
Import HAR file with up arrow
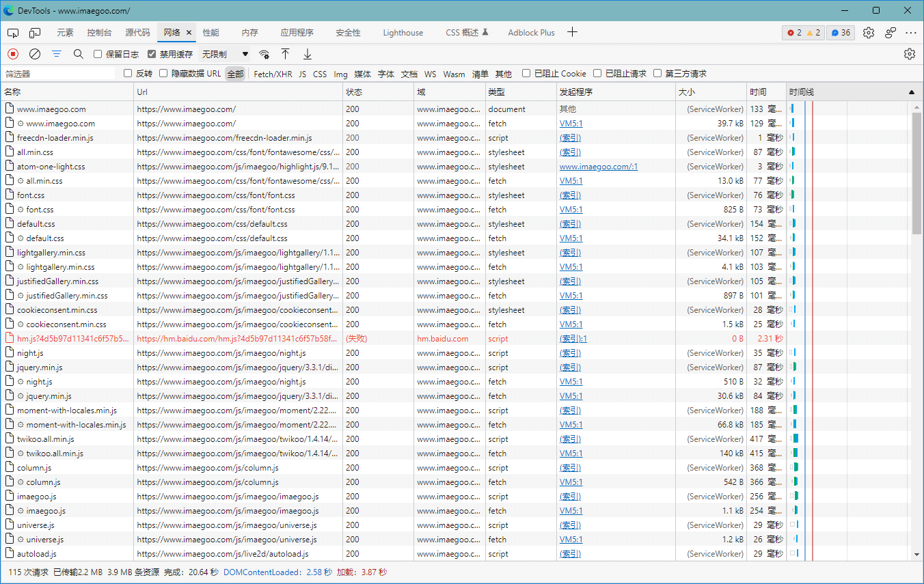pos(286,54)
